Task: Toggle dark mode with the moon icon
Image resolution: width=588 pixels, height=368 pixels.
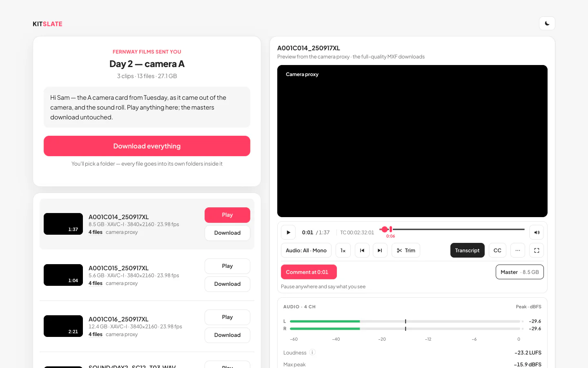Action: pos(547,23)
